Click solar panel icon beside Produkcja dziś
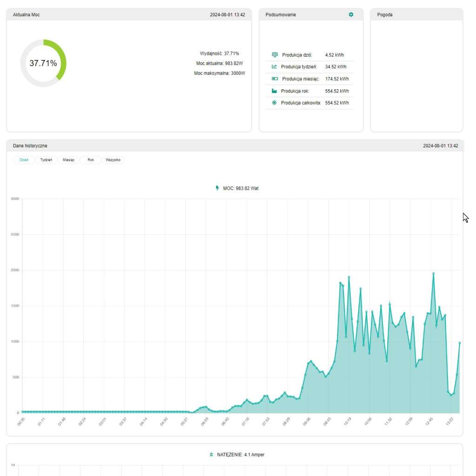 (274, 55)
